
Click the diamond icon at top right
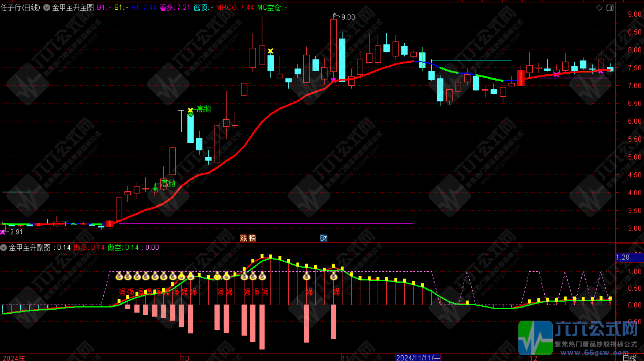click(600, 7)
